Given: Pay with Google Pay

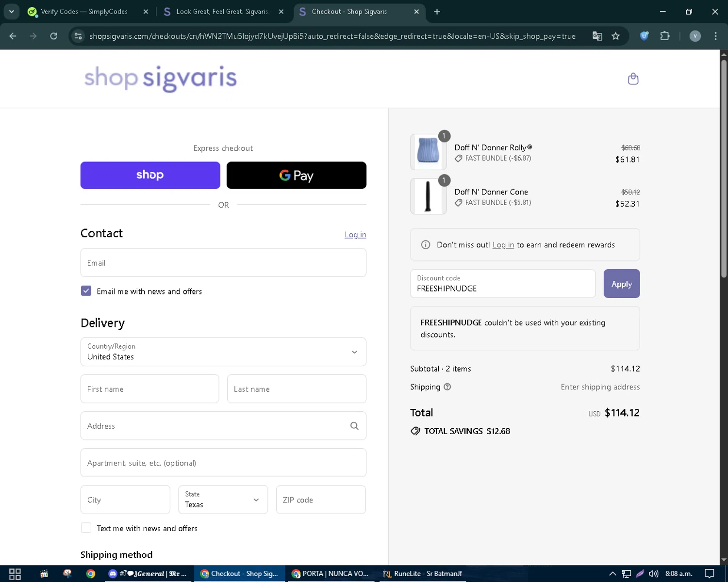Looking at the screenshot, I should tap(297, 175).
